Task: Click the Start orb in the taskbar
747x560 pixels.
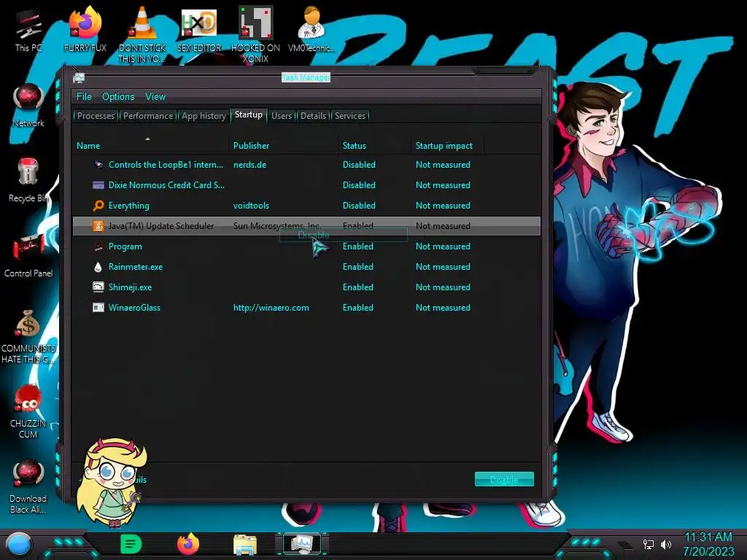Action: point(19,545)
